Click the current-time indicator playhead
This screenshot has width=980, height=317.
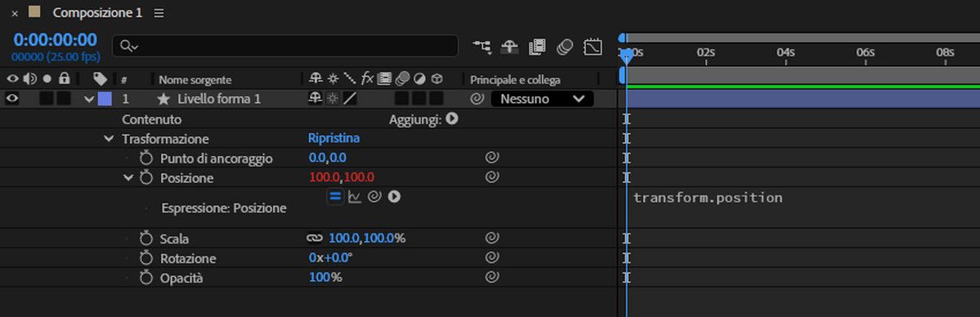(626, 57)
